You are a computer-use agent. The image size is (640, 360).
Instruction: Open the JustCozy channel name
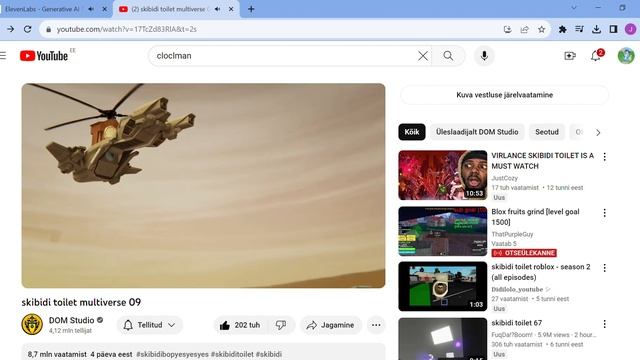pyautogui.click(x=504, y=178)
